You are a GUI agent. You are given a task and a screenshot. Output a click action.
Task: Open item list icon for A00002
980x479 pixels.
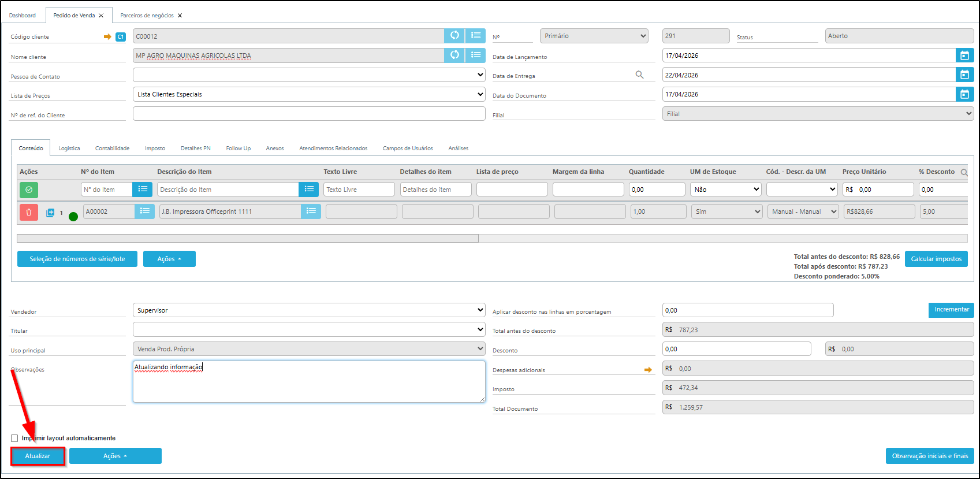[145, 211]
